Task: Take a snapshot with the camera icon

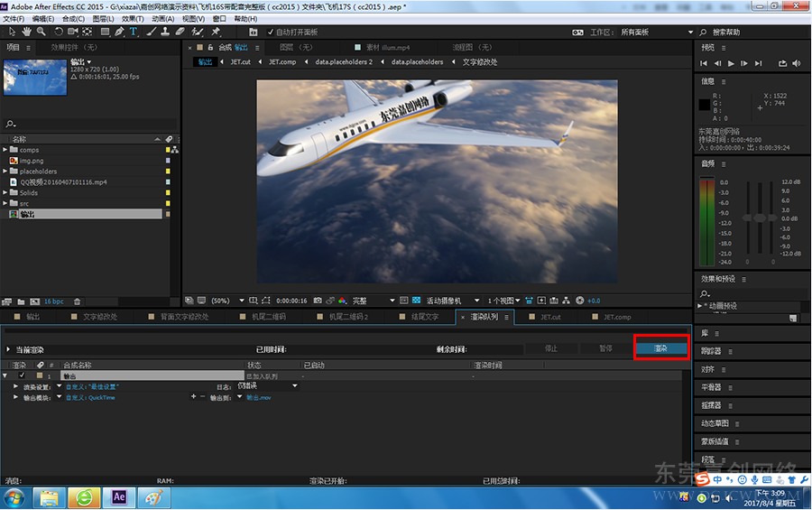Action: tap(318, 301)
